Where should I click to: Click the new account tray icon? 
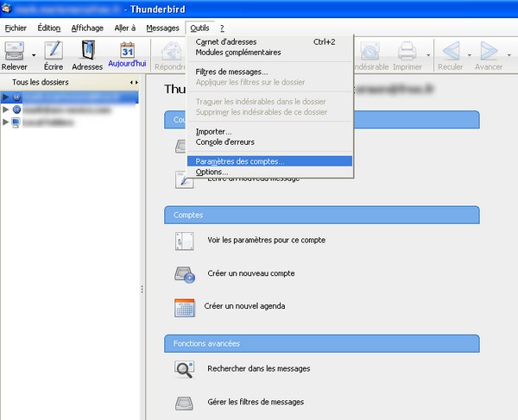coord(185,274)
